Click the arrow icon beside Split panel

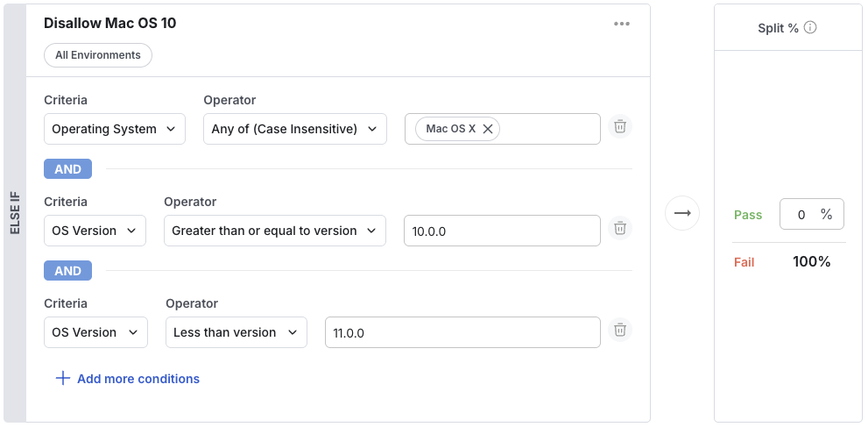pyautogui.click(x=682, y=213)
